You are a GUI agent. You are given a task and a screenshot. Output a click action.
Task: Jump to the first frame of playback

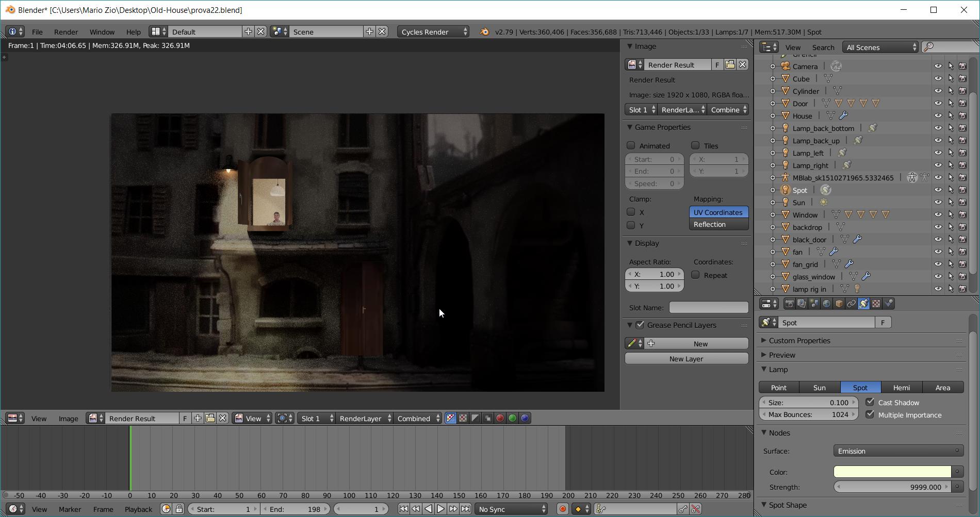[403, 509]
